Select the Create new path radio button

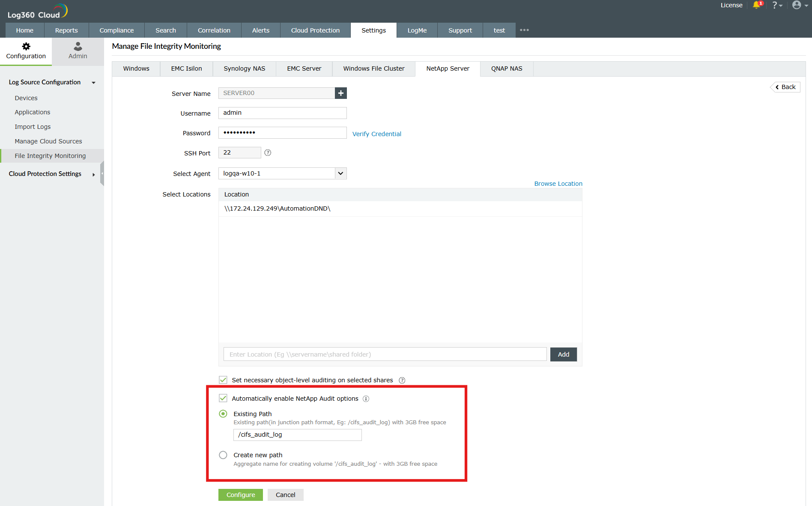[x=223, y=455]
